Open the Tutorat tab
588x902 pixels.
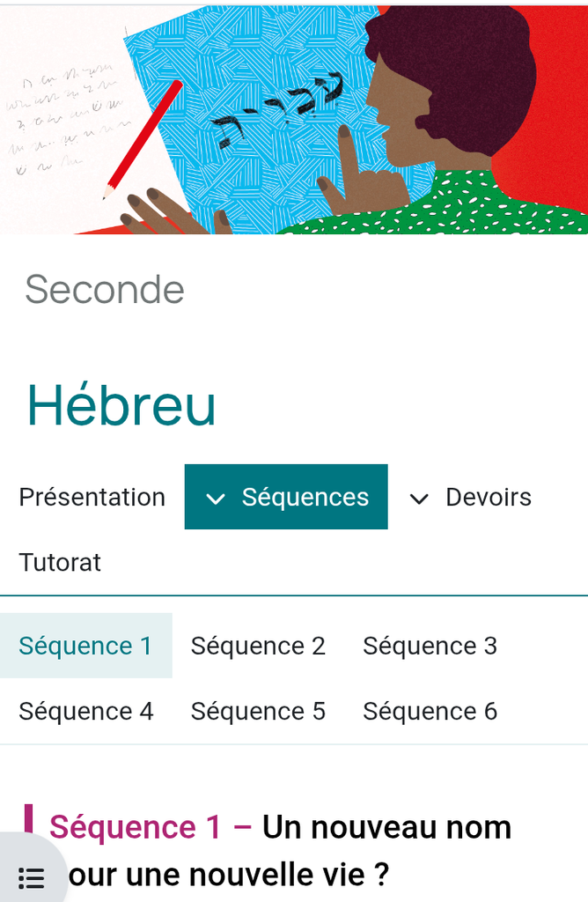pos(60,562)
